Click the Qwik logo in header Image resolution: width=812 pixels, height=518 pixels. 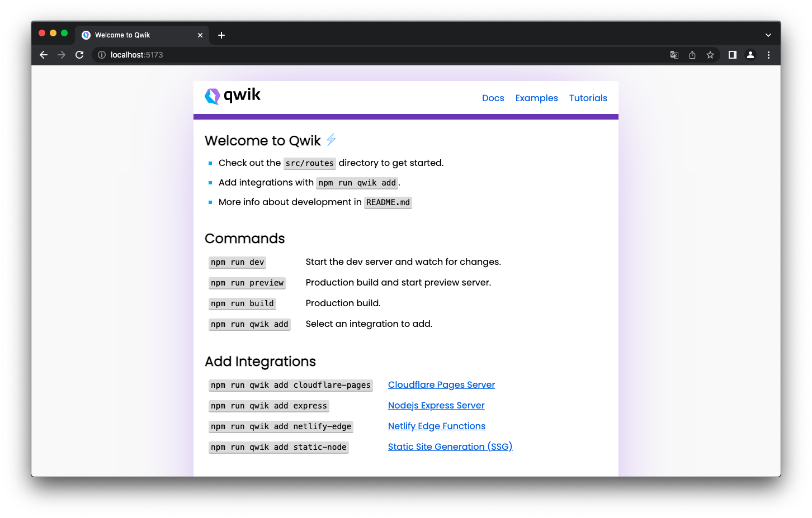(x=233, y=96)
